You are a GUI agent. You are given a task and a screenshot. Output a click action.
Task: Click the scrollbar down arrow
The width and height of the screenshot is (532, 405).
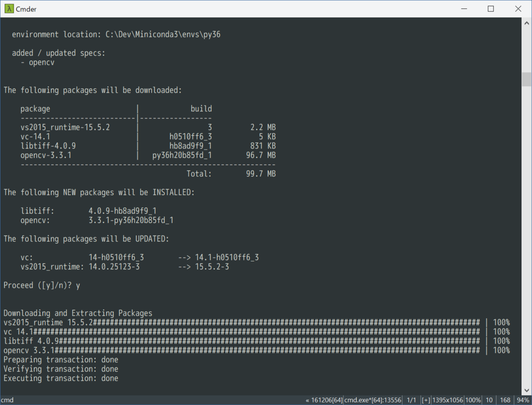coord(527,390)
